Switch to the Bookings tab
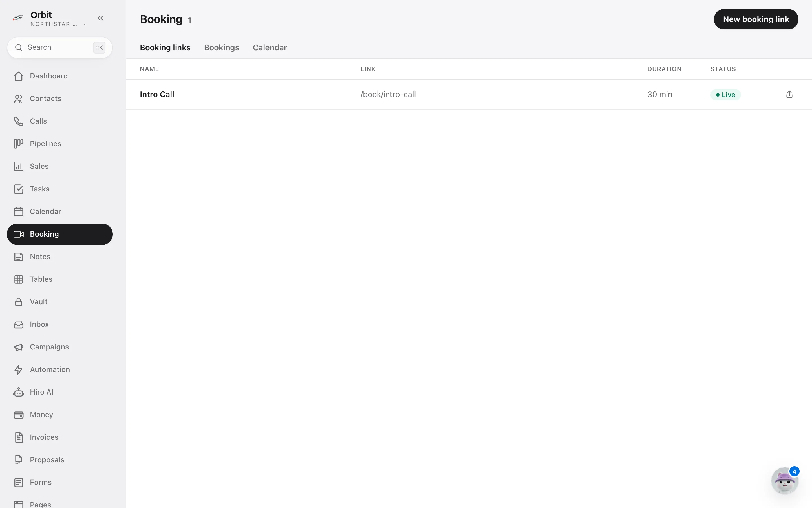This screenshot has width=812, height=508. (x=221, y=47)
